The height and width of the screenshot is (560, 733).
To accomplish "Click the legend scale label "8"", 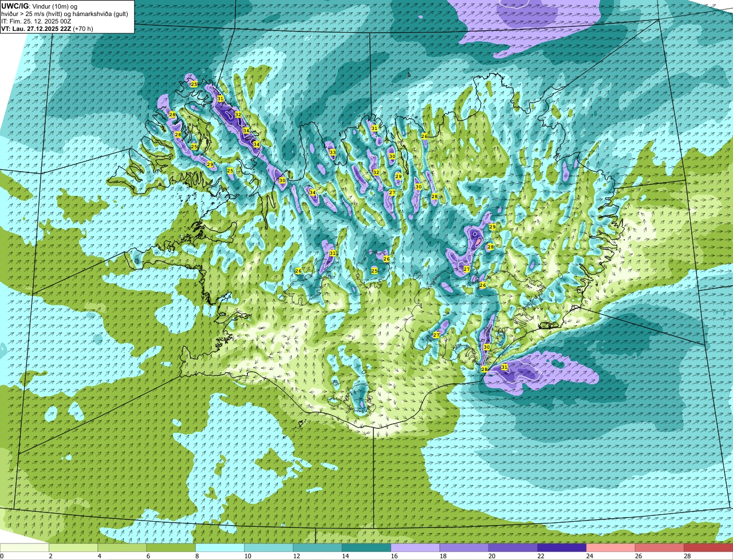I will coord(196,556).
